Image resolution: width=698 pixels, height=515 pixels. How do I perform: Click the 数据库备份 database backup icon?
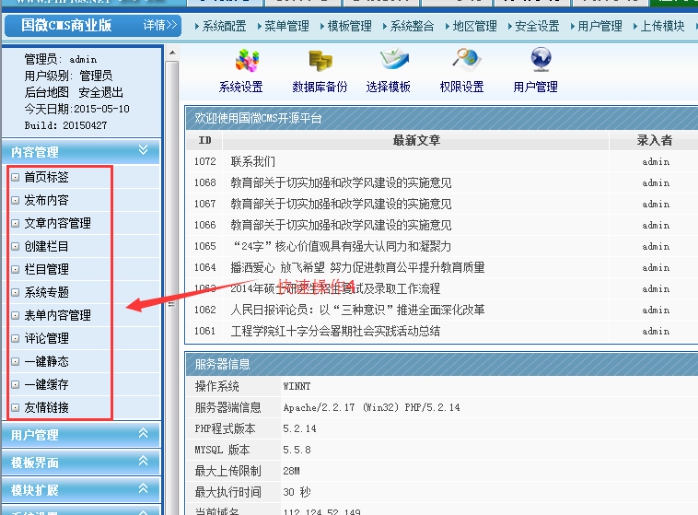pyautogui.click(x=320, y=63)
